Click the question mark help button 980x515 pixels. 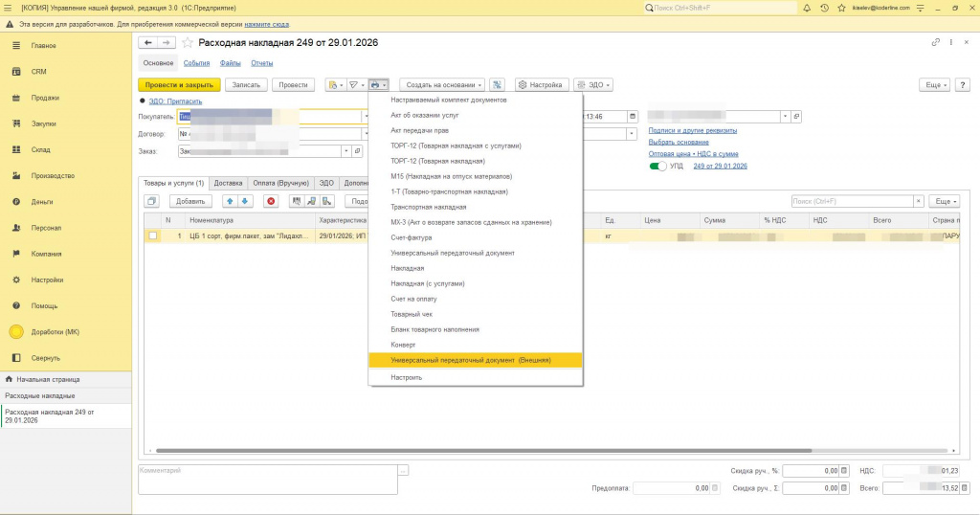[966, 84]
